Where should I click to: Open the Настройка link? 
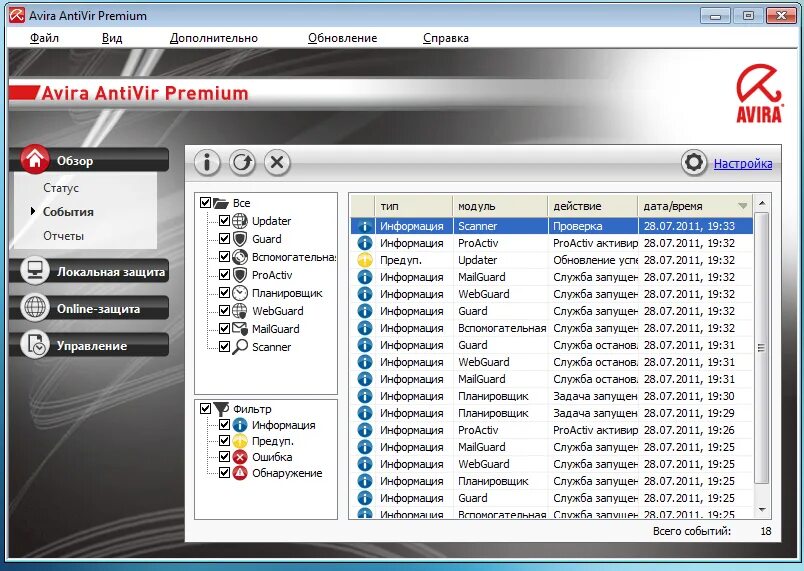click(x=743, y=164)
